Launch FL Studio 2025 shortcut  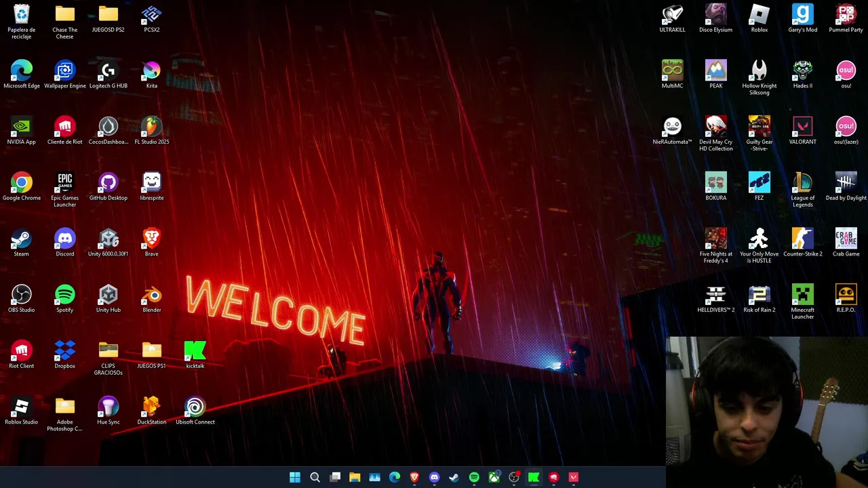point(152,131)
